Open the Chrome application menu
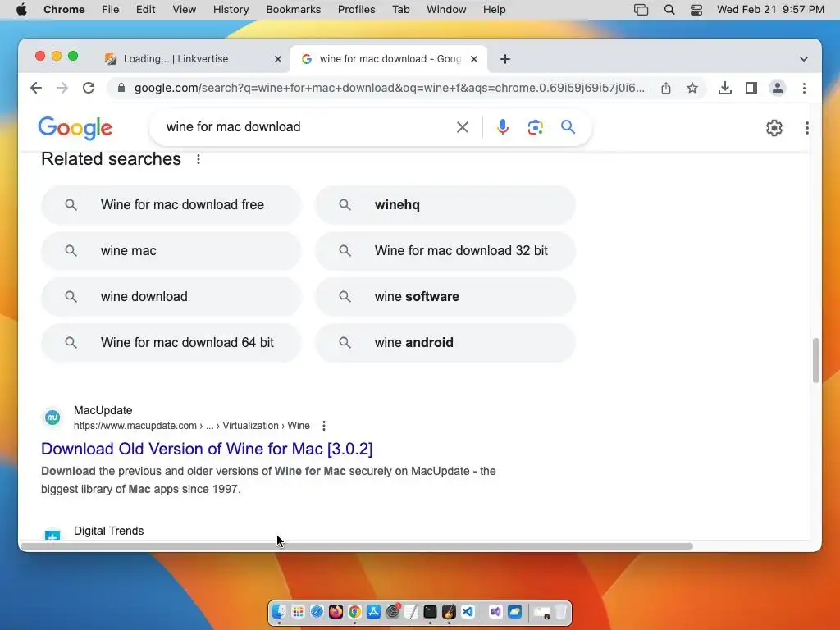Screen dimensions: 840x630 click(64, 10)
